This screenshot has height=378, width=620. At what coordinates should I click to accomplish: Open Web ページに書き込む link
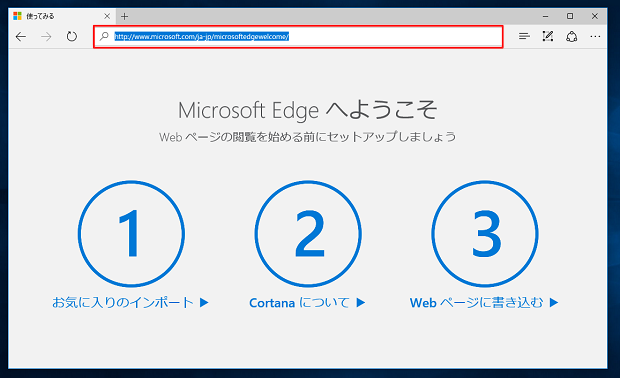point(476,302)
